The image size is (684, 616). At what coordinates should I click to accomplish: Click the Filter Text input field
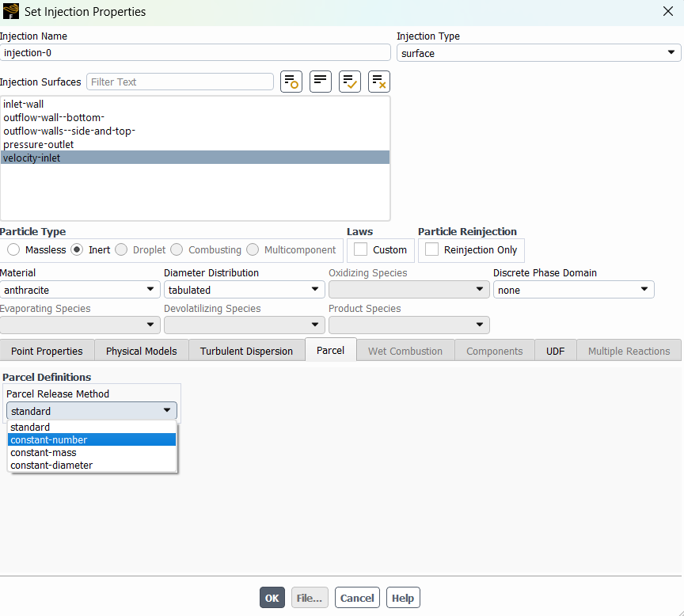tap(180, 82)
